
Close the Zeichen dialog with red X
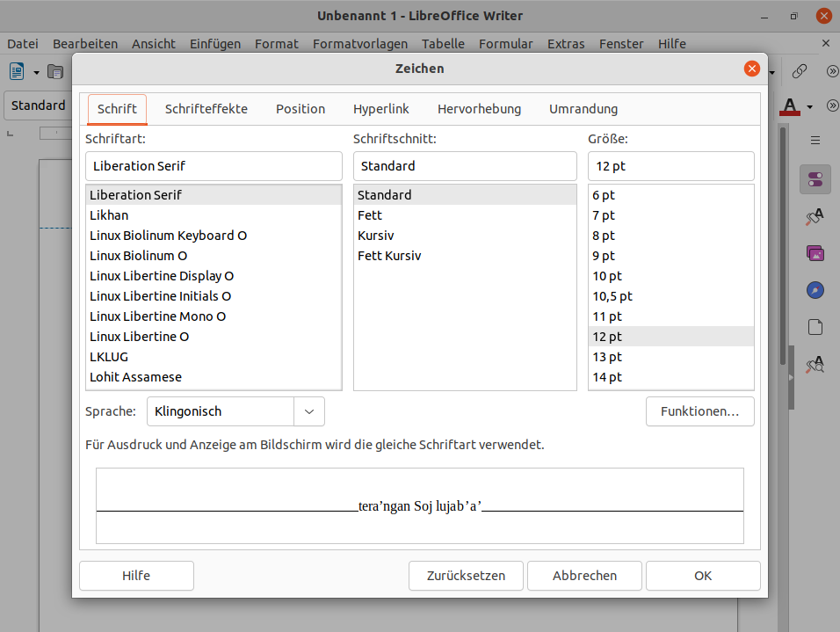(x=752, y=69)
